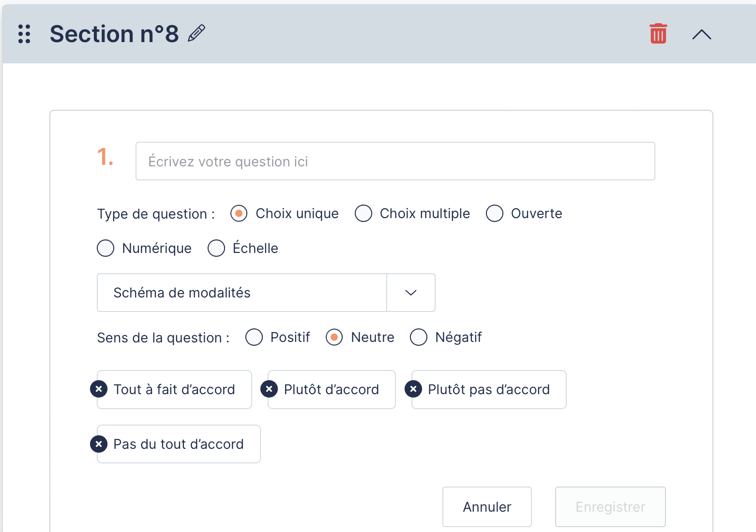Select the Ouverte question type

[x=495, y=213]
